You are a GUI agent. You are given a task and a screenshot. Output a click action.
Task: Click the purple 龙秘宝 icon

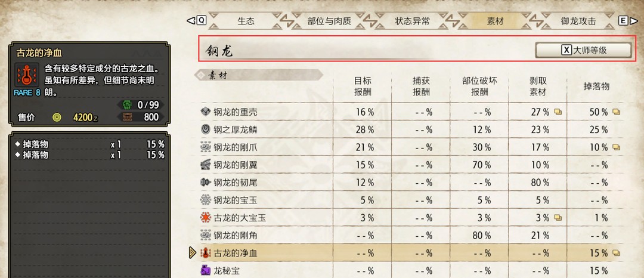[x=205, y=271]
